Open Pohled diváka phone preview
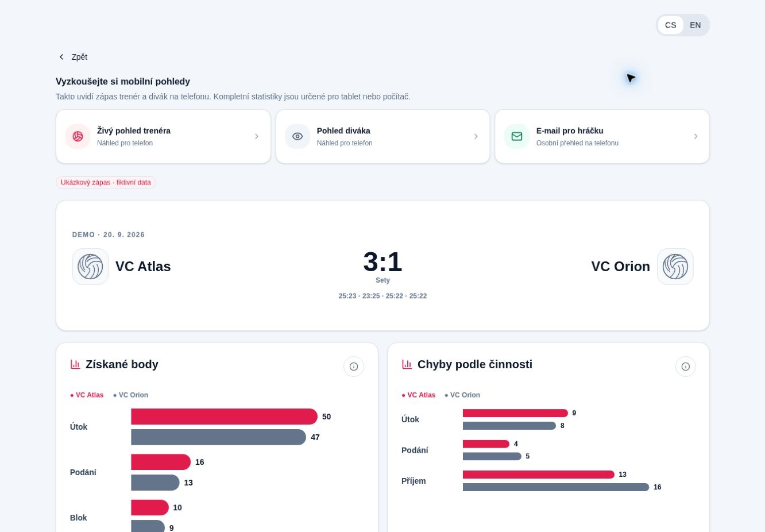 [x=383, y=137]
